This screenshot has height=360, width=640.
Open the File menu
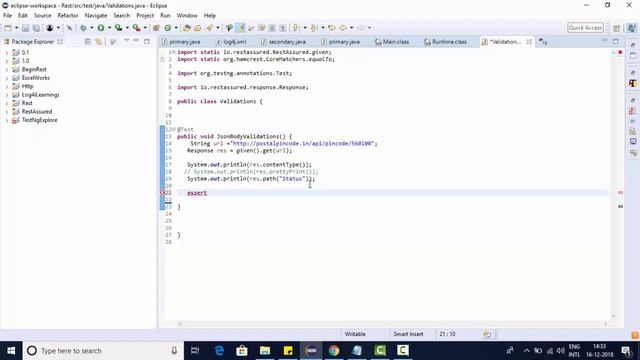7,16
